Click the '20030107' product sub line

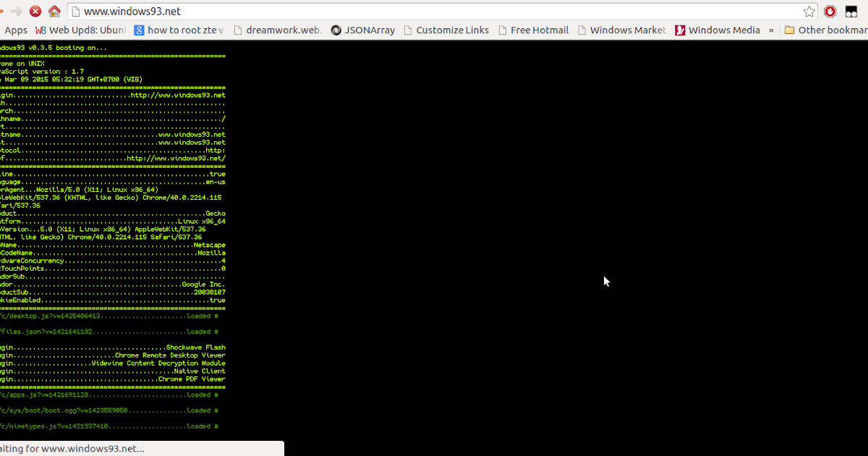point(113,292)
